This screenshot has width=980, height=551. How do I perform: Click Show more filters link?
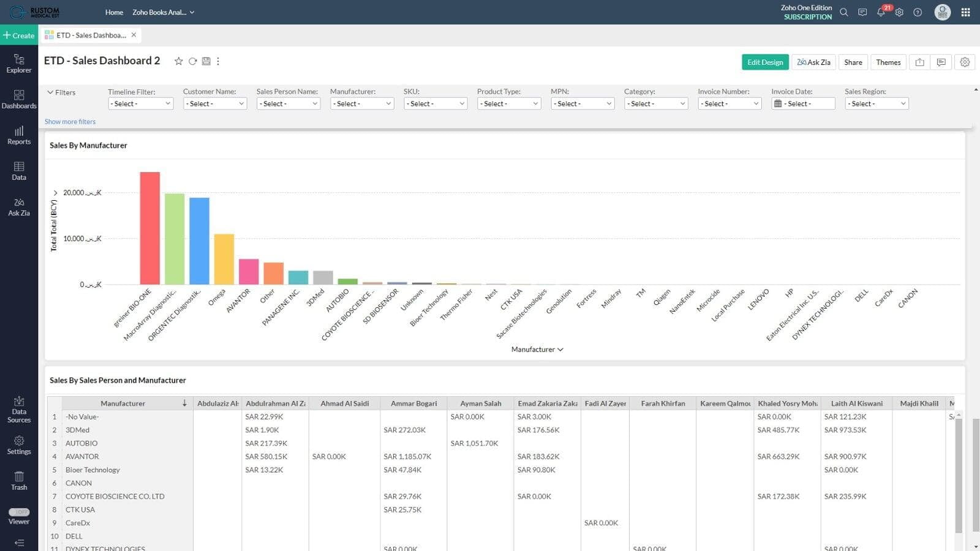[x=70, y=121]
